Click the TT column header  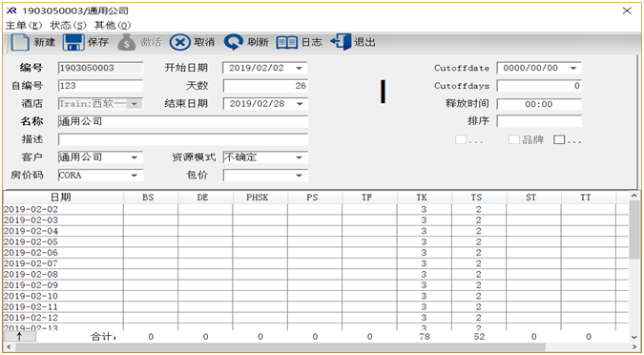coord(588,198)
